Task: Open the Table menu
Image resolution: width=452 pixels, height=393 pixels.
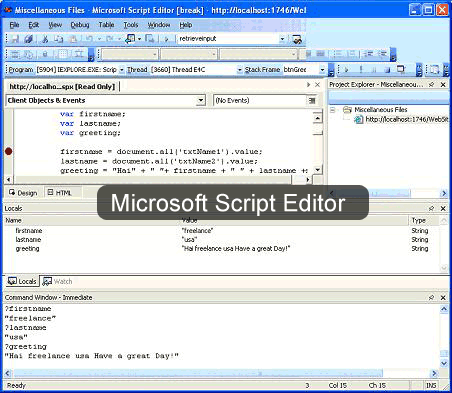Action: click(x=106, y=25)
